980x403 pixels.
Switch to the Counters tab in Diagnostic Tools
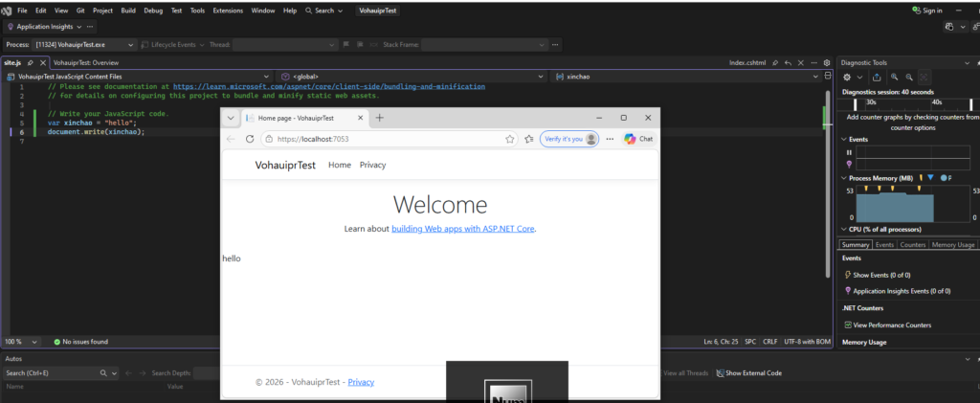(x=912, y=245)
